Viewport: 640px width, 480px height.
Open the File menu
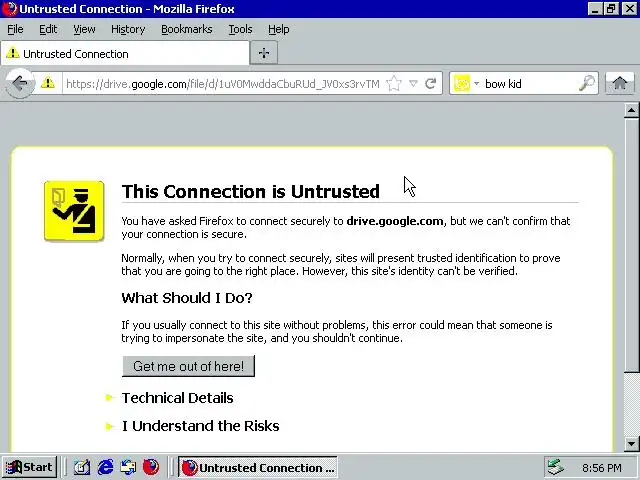(15, 29)
